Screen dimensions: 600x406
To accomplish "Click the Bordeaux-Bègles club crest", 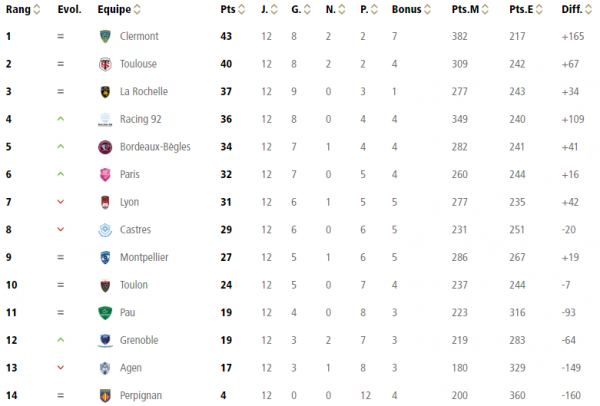I will tap(105, 147).
